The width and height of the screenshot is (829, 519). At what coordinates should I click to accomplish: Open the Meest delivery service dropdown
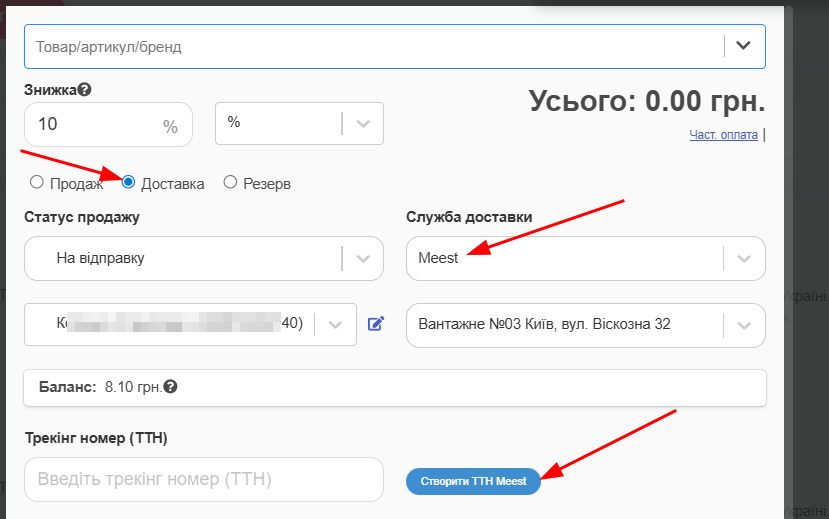[565, 258]
